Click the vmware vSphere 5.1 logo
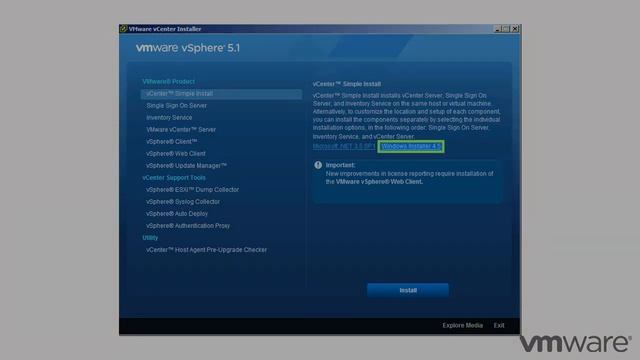This screenshot has width=640, height=360. [x=188, y=48]
